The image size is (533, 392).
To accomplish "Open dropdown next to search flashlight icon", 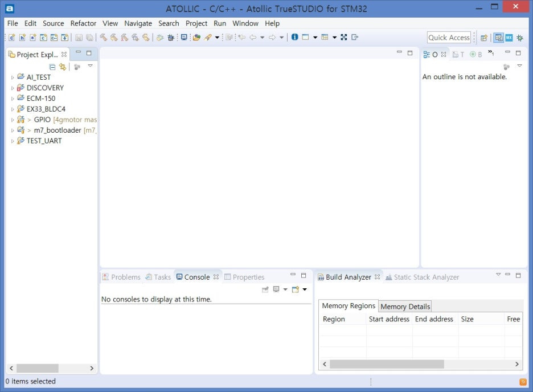I will [217, 38].
